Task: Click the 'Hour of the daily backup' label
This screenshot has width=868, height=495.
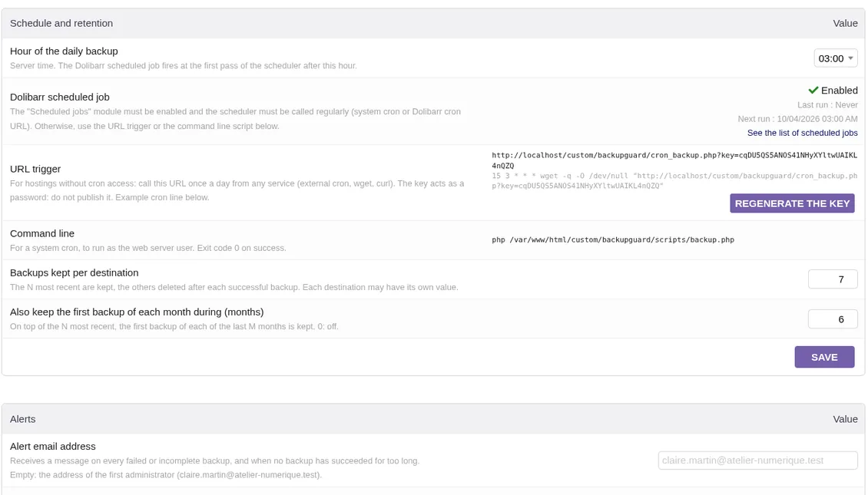Action: [x=64, y=51]
